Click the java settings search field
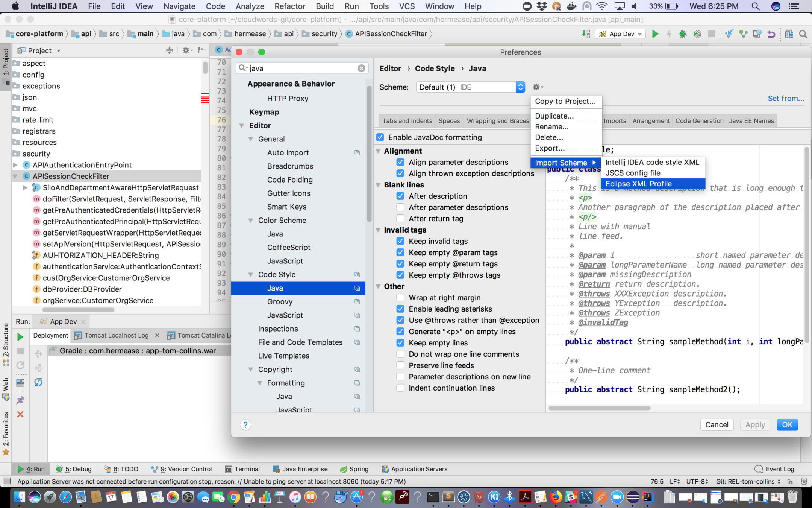812x508 pixels. click(302, 68)
